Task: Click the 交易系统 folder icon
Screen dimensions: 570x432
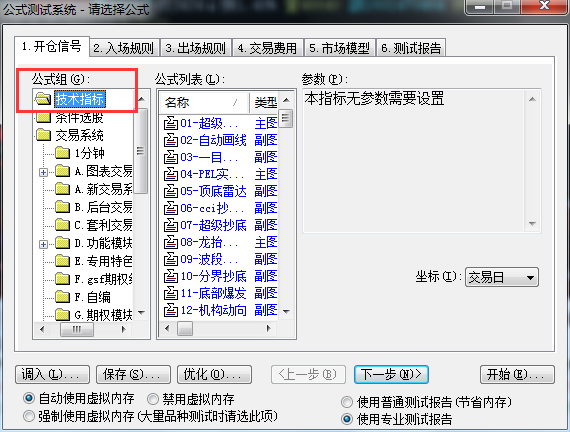Action: (44, 135)
